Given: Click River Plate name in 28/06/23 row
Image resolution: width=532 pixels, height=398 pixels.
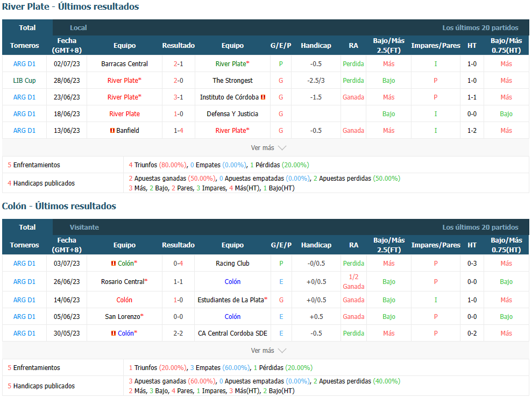Looking at the screenshot, I should click(123, 81).
